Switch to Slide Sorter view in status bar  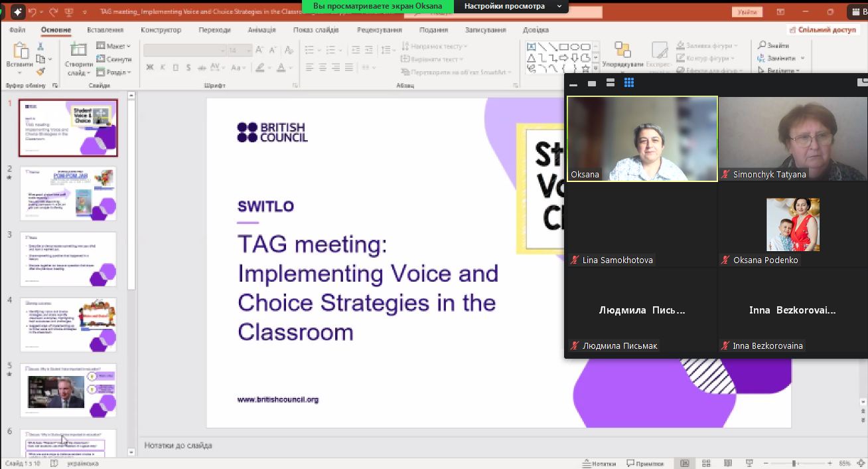pyautogui.click(x=707, y=463)
